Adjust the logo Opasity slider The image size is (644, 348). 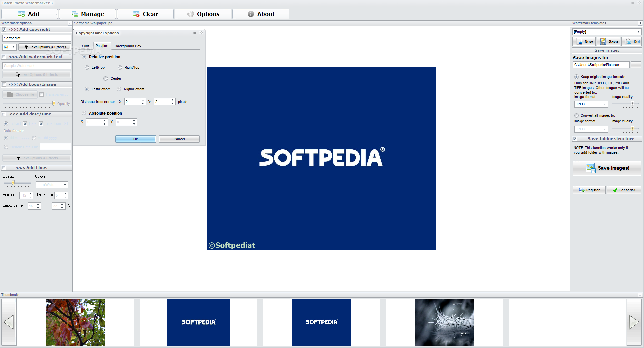54,103
